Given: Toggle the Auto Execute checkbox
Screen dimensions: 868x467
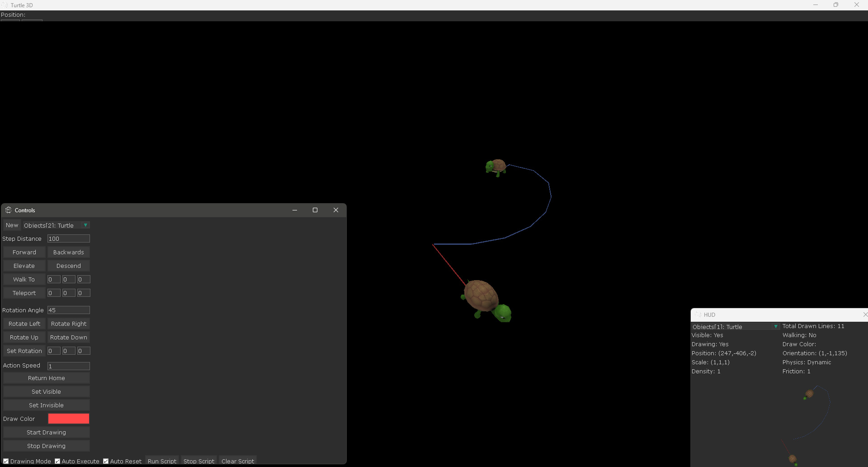Looking at the screenshot, I should click(57, 461).
